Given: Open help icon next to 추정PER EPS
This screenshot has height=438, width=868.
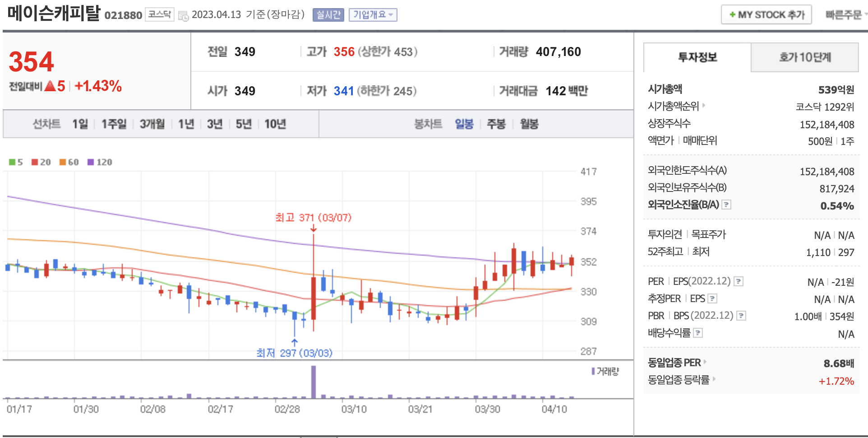Looking at the screenshot, I should pyautogui.click(x=712, y=298).
